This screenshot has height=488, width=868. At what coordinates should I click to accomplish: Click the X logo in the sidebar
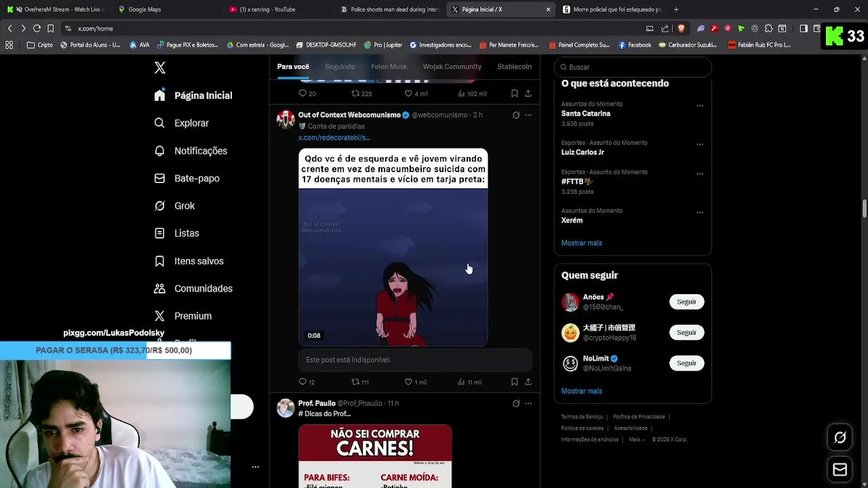[x=159, y=68]
